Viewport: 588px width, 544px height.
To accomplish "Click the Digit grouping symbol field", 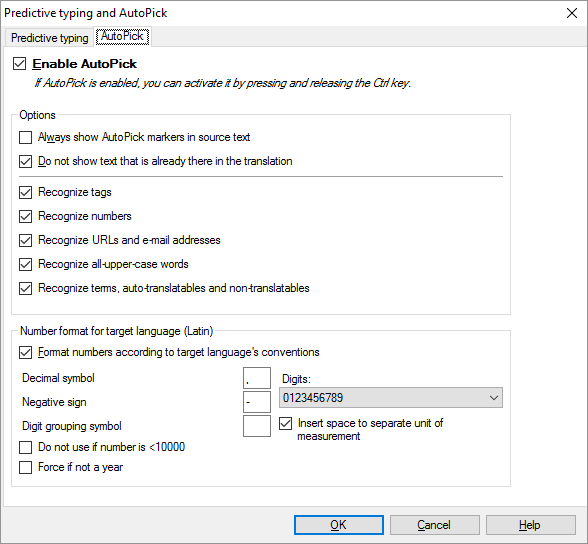I will coord(257,426).
